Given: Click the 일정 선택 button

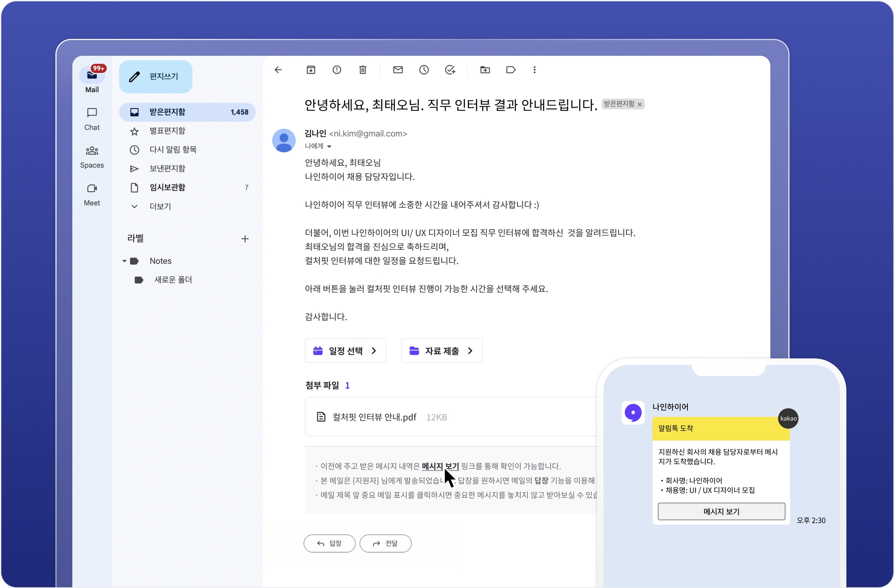Looking at the screenshot, I should click(x=345, y=351).
